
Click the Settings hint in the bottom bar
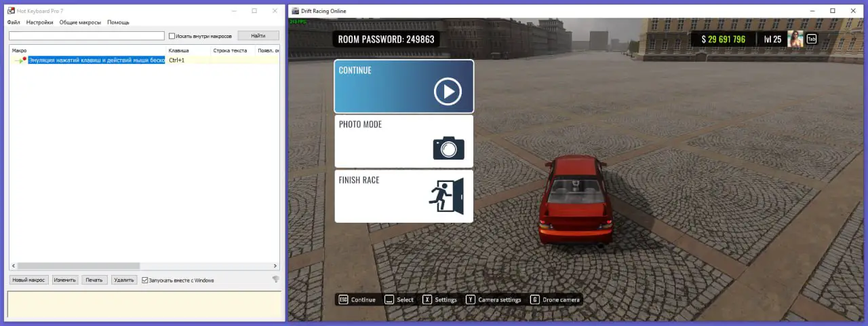click(x=446, y=300)
